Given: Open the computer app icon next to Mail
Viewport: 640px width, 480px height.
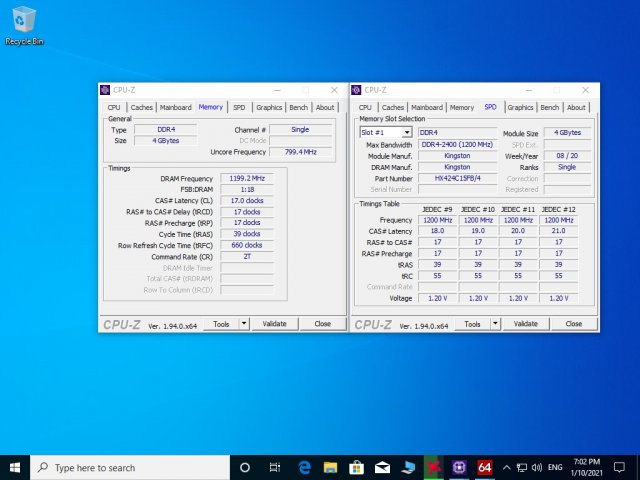Looking at the screenshot, I should [408, 468].
